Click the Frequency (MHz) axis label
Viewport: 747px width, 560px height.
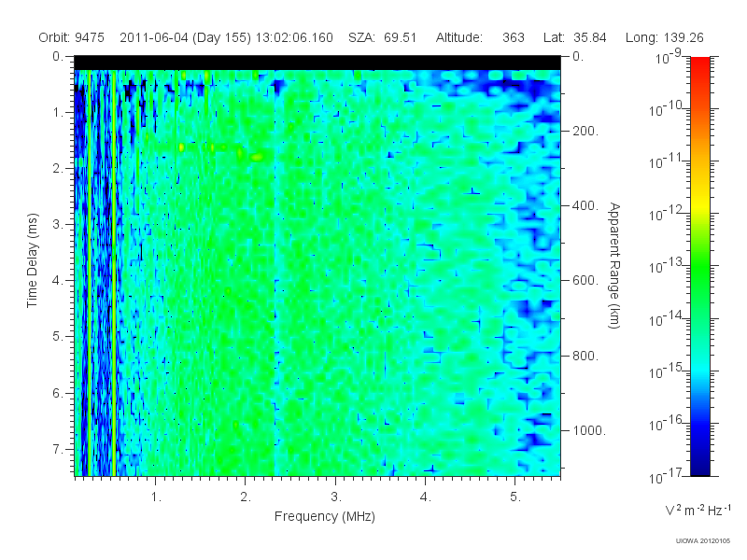pyautogui.click(x=325, y=516)
